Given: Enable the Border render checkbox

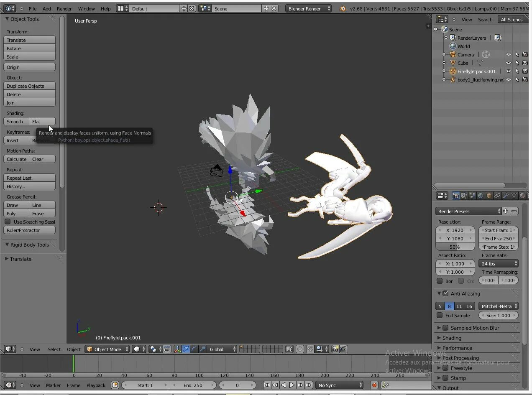Looking at the screenshot, I should (x=440, y=281).
